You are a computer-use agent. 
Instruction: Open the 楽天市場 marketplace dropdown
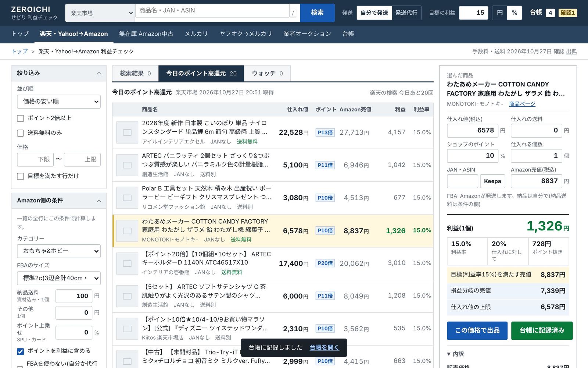tap(100, 13)
